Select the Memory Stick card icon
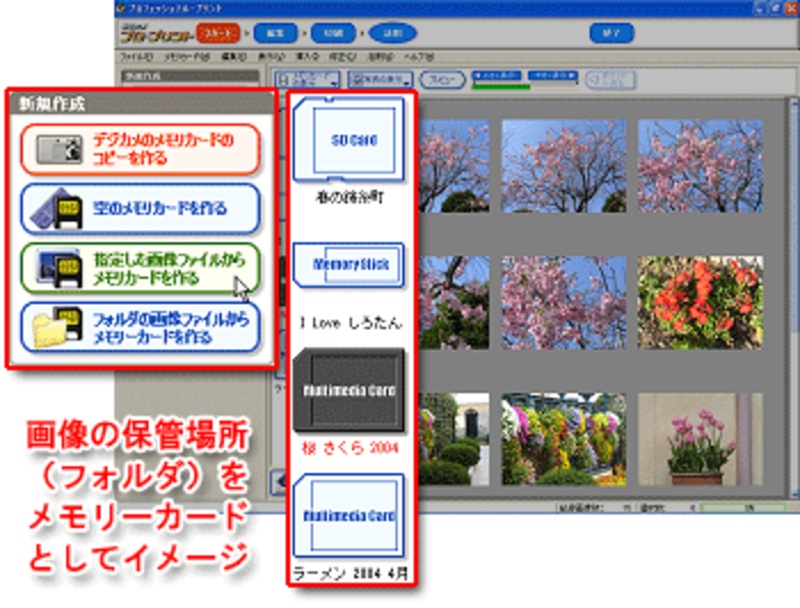The height and width of the screenshot is (608, 800). pyautogui.click(x=348, y=265)
